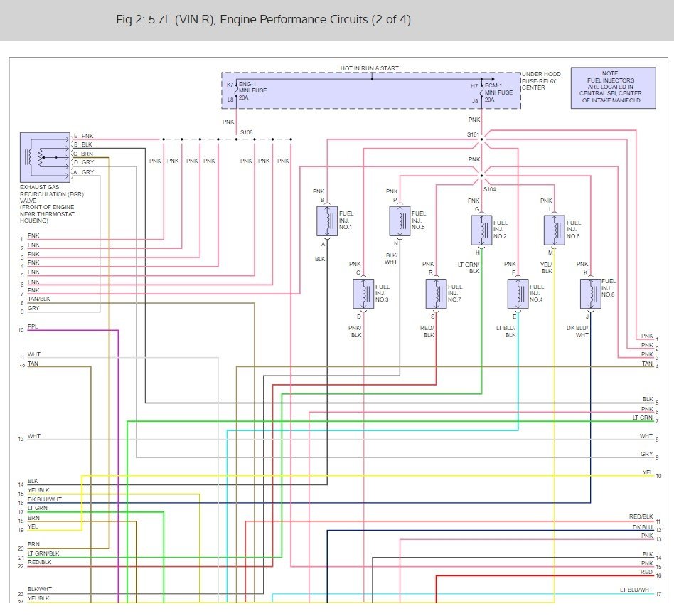Viewport: 674px width, 616px height.
Task: Click the LT GRN/BLK label at pin 21
Action: (43, 553)
